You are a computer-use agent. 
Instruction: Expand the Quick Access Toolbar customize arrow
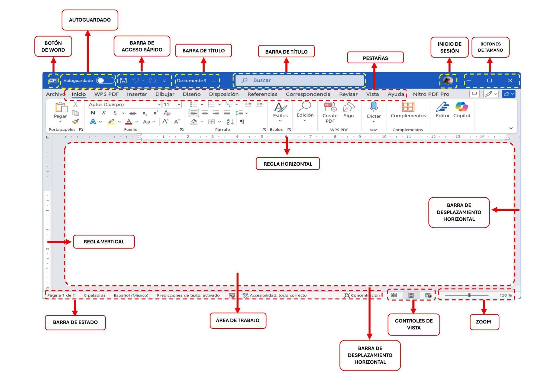pyautogui.click(x=164, y=81)
